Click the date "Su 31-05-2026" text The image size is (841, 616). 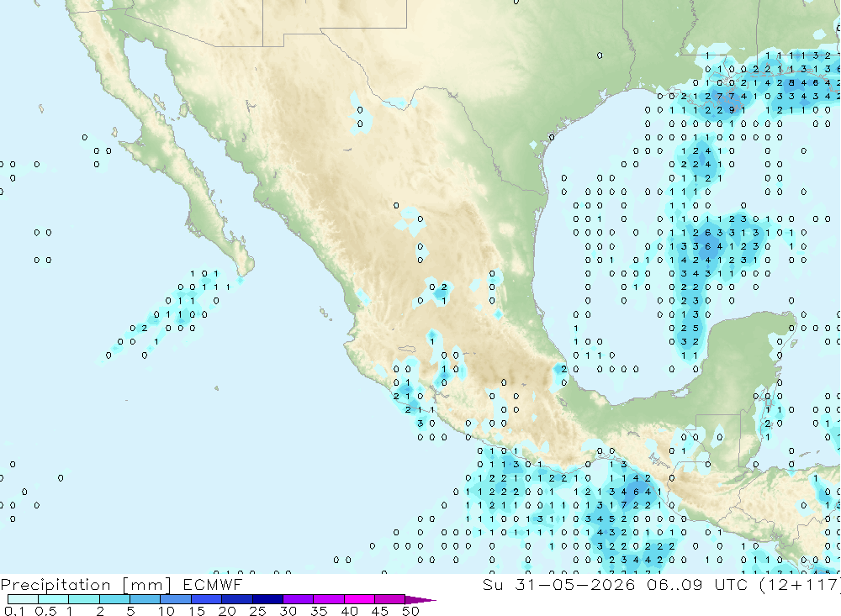559,584
